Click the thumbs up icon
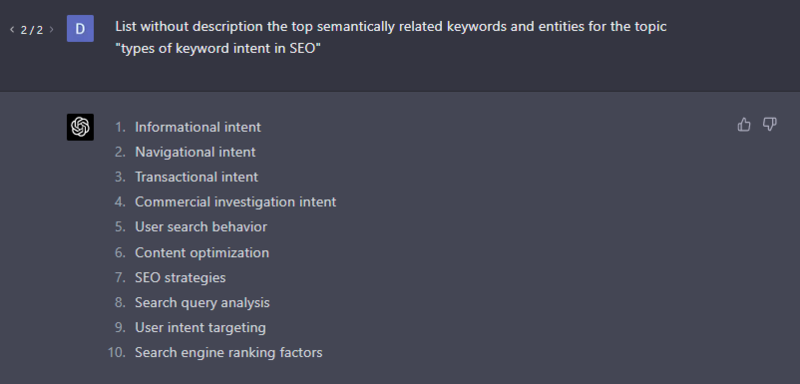This screenshot has height=384, width=800. tap(744, 124)
